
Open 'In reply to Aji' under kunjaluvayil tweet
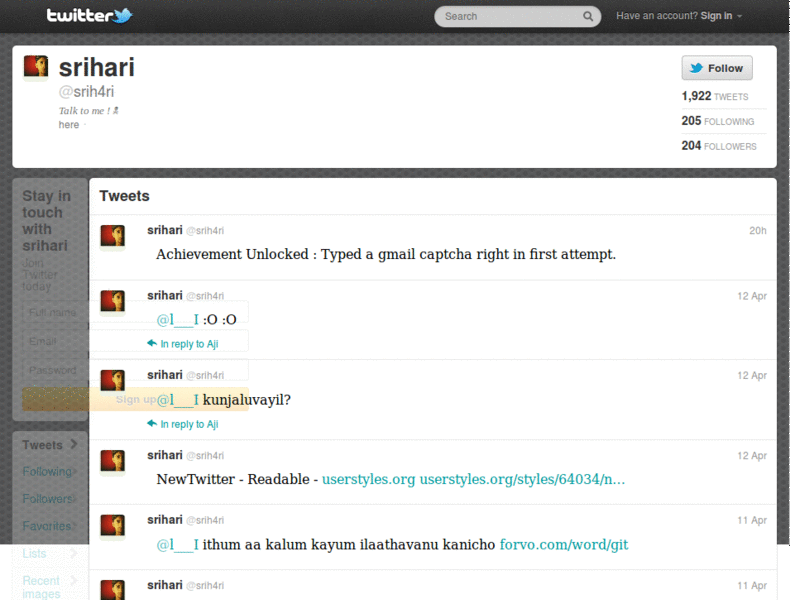(x=189, y=424)
